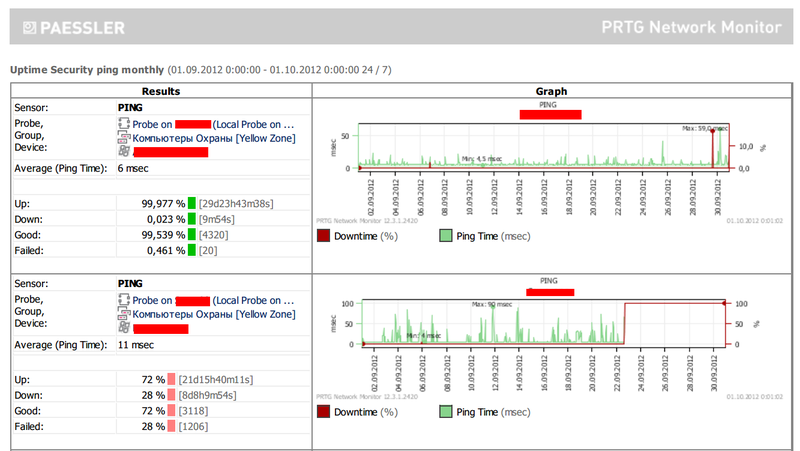This screenshot has height=451, width=800.
Task: Click the '[21d15h40m11s]' uptime duration
Action: click(x=216, y=380)
